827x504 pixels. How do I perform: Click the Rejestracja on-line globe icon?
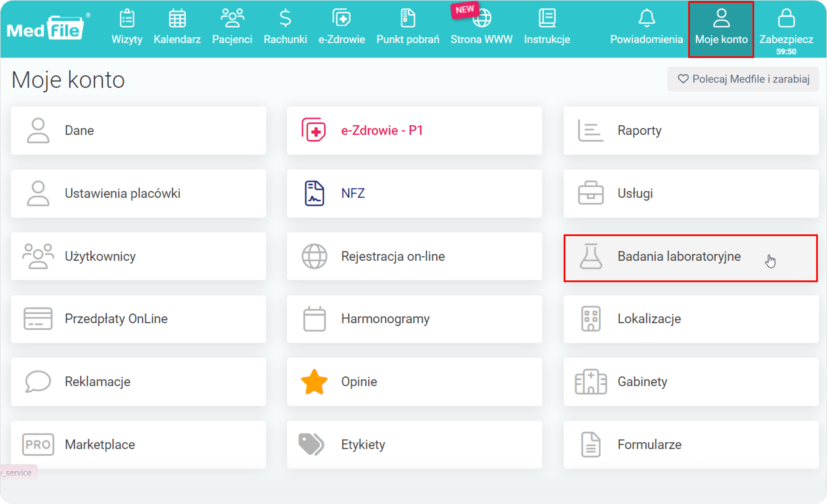coord(314,256)
